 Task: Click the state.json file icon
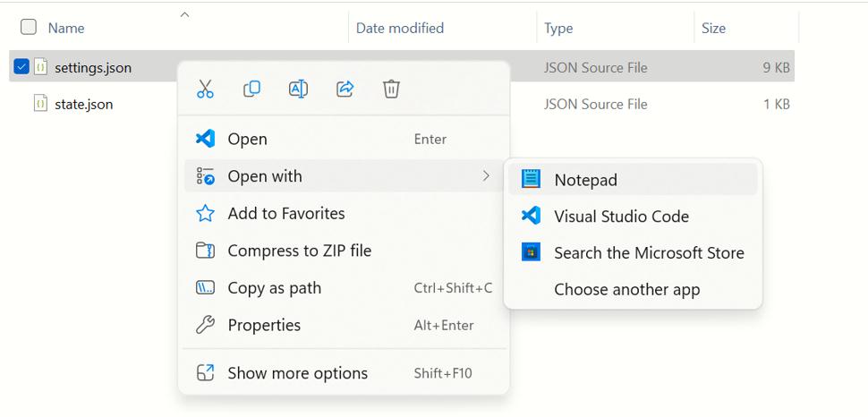coord(40,104)
